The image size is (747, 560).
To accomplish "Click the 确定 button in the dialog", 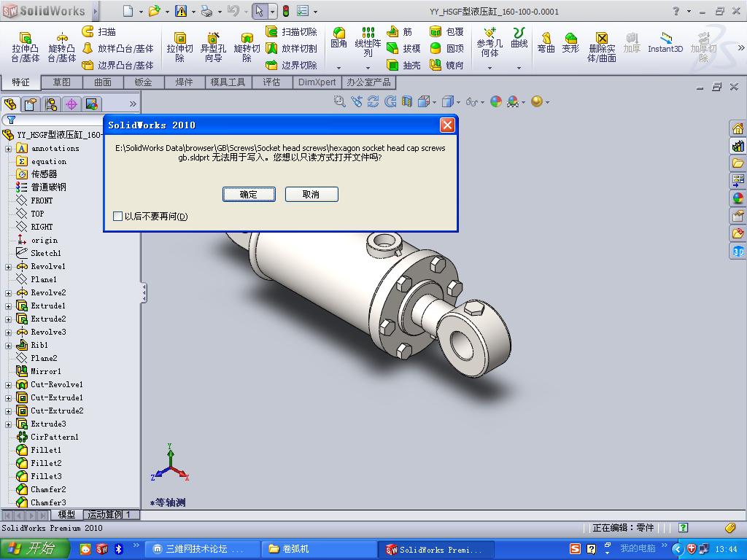I will (x=249, y=194).
